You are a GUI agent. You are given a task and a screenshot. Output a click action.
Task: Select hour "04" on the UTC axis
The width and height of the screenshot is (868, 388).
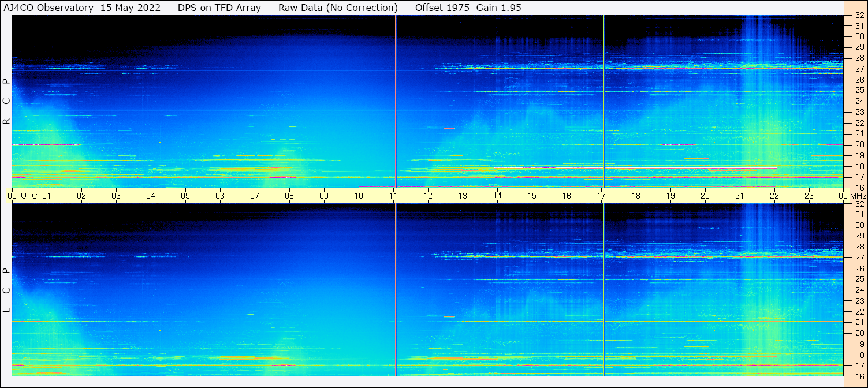pos(151,196)
